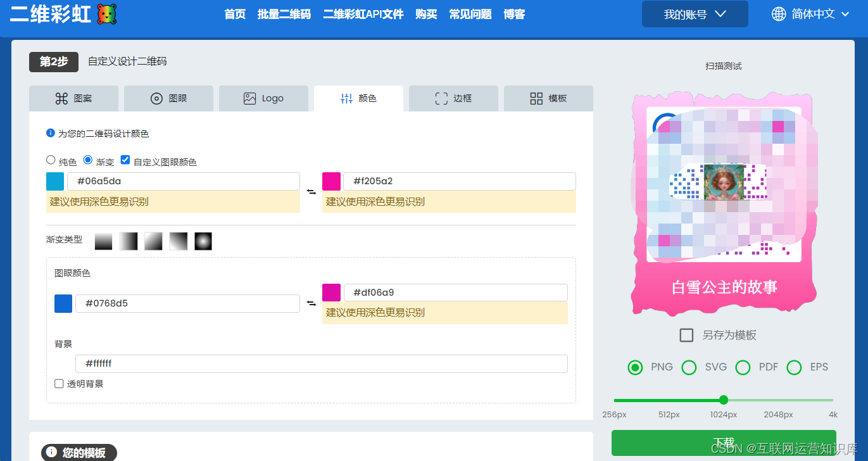
Task: Select the radial gradient type swatch
Action: click(x=203, y=241)
